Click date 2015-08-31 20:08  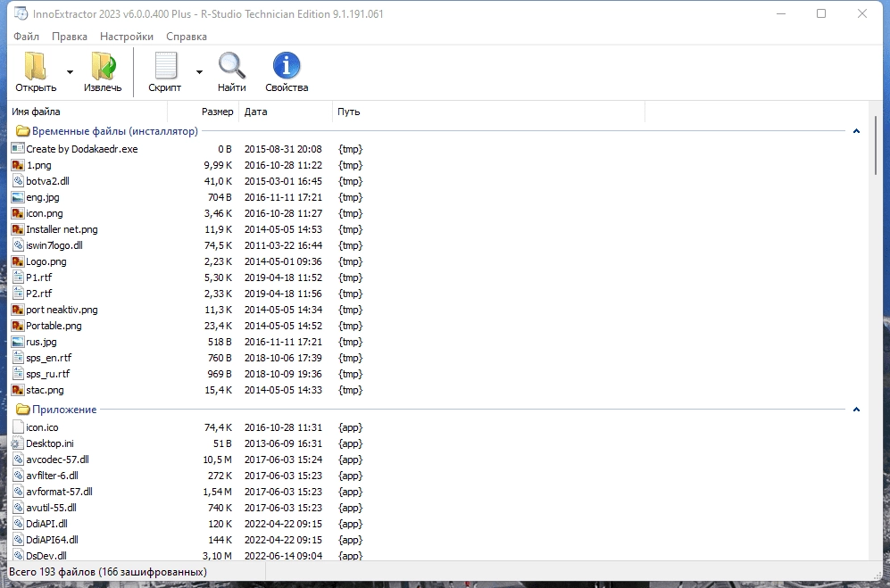pyautogui.click(x=283, y=149)
